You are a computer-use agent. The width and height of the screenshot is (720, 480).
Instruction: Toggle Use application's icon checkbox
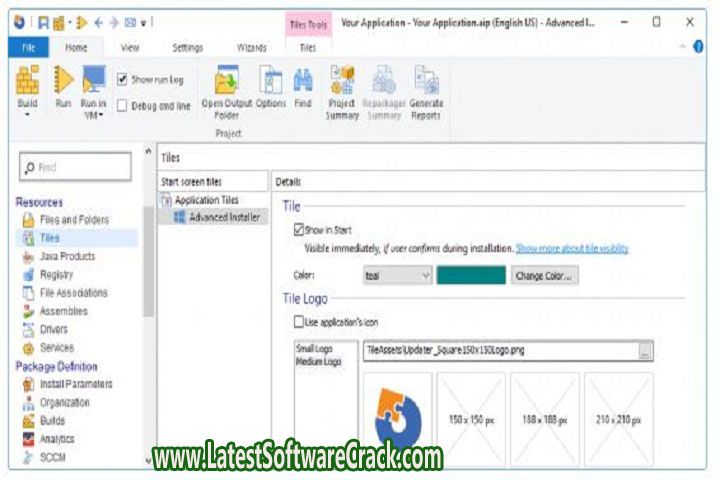click(x=298, y=322)
